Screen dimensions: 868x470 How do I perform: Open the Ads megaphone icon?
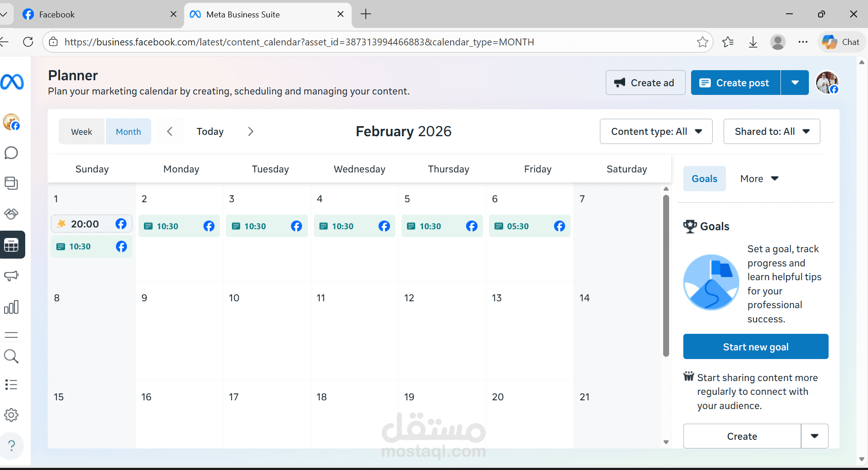point(11,276)
